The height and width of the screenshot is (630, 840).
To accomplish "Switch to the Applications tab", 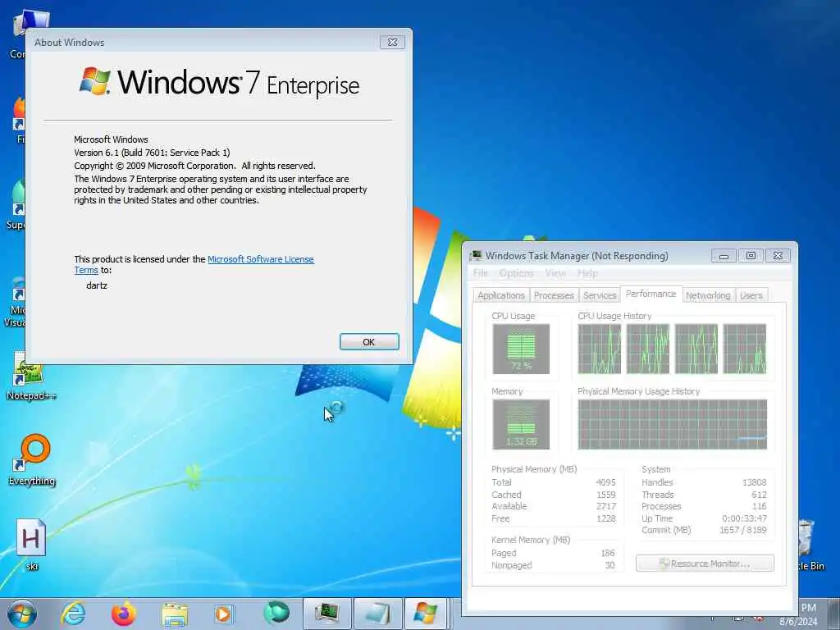I will point(501,295).
